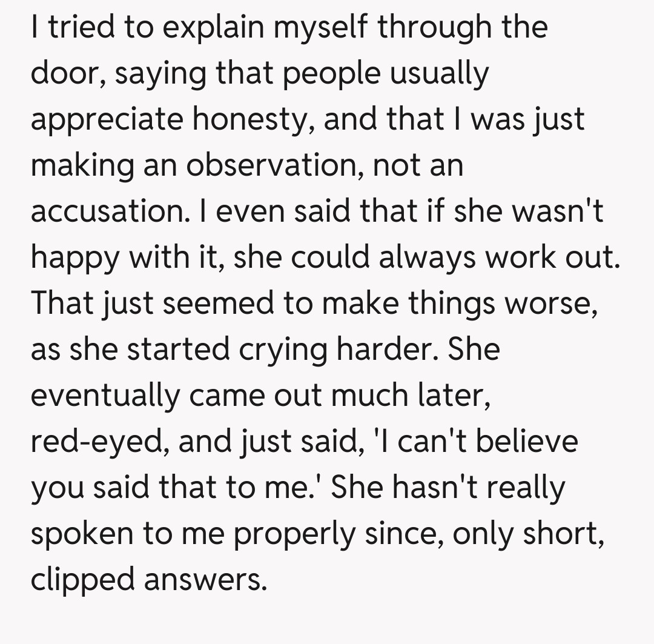Click the word "observation"
The width and height of the screenshot is (654, 644).
[272, 165]
